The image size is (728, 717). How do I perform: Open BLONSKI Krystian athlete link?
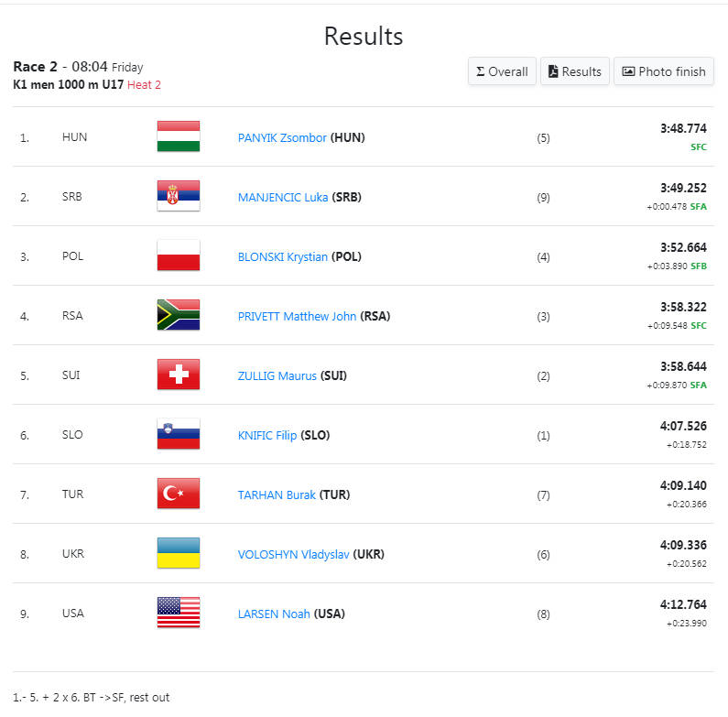[x=283, y=256]
